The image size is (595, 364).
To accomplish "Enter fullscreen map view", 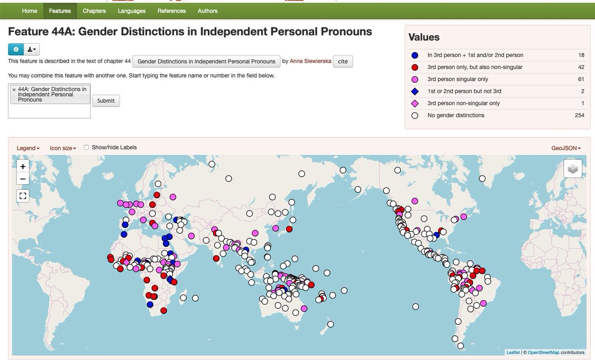I will [23, 195].
